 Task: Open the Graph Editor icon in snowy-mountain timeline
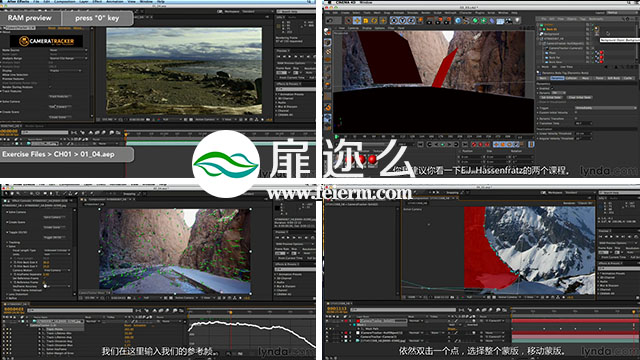504,311
